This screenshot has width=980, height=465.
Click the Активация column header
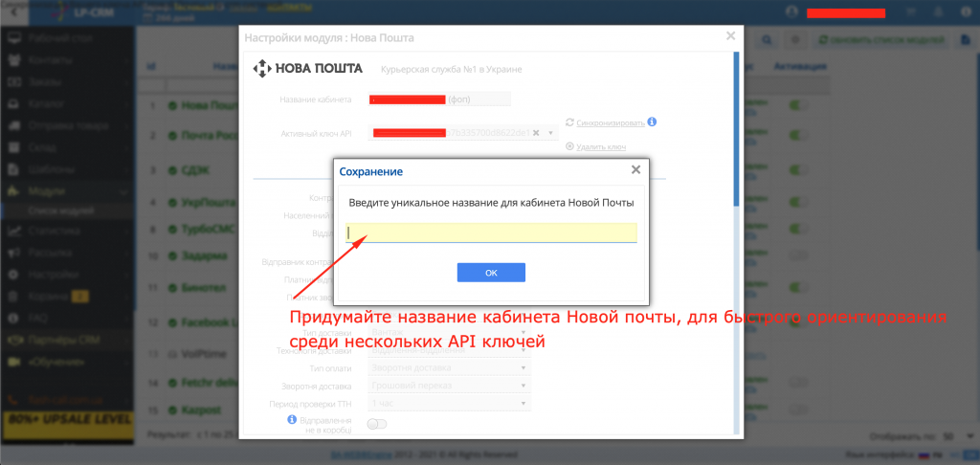coord(800,66)
